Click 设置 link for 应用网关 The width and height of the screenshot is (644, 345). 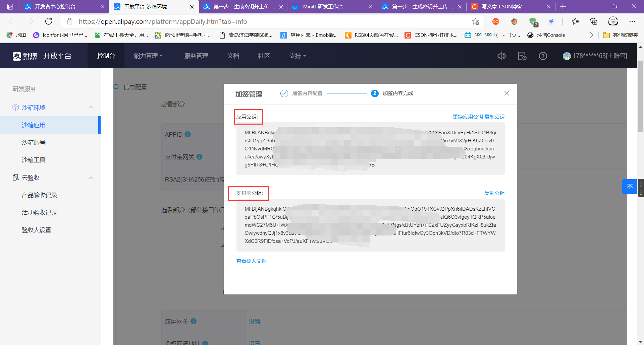255,321
